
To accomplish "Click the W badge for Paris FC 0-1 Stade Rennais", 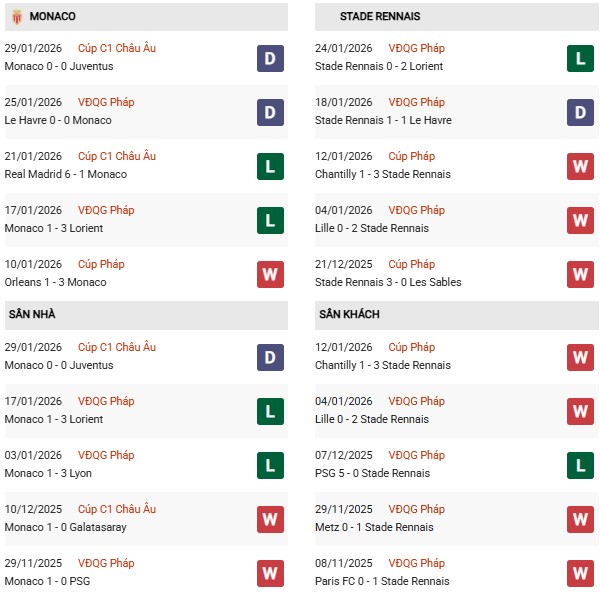I will point(581,573).
